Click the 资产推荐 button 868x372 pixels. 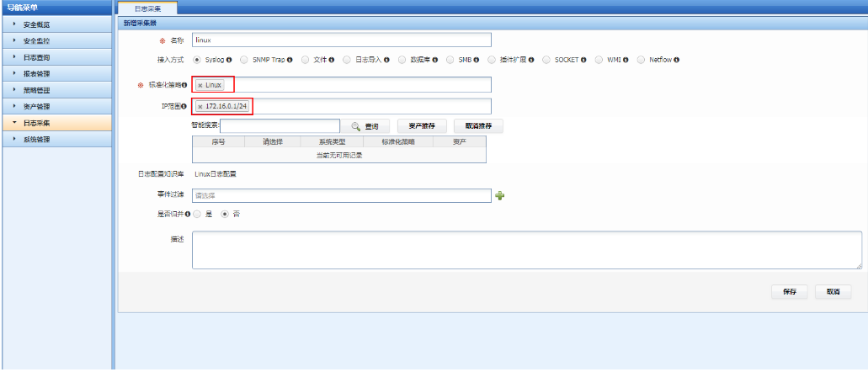point(421,125)
